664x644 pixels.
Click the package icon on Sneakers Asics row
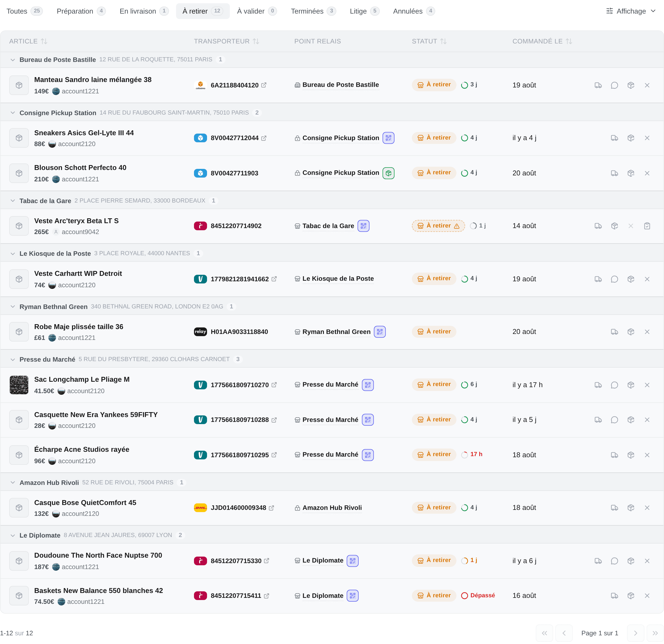tap(631, 138)
